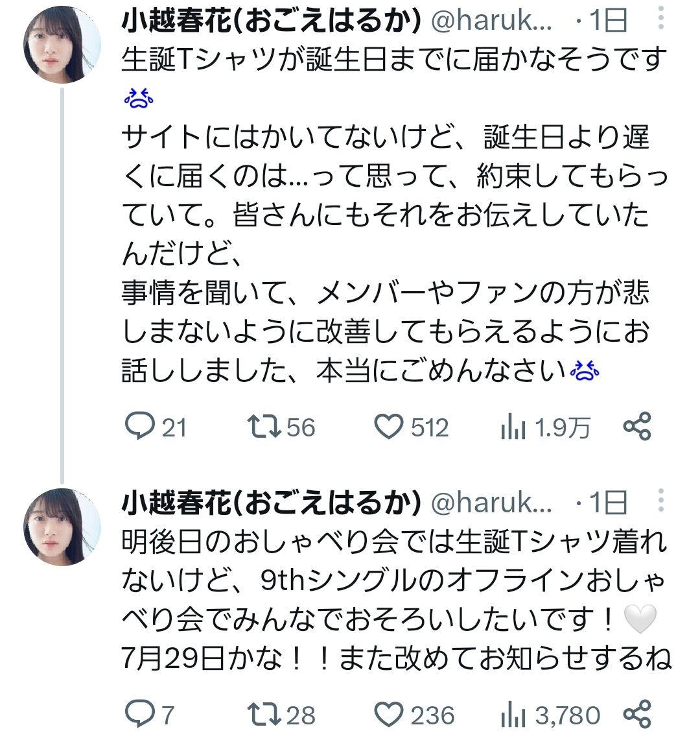Like the second tweet with 236 likes
Image resolution: width=700 pixels, height=738 pixels.
pos(390,715)
